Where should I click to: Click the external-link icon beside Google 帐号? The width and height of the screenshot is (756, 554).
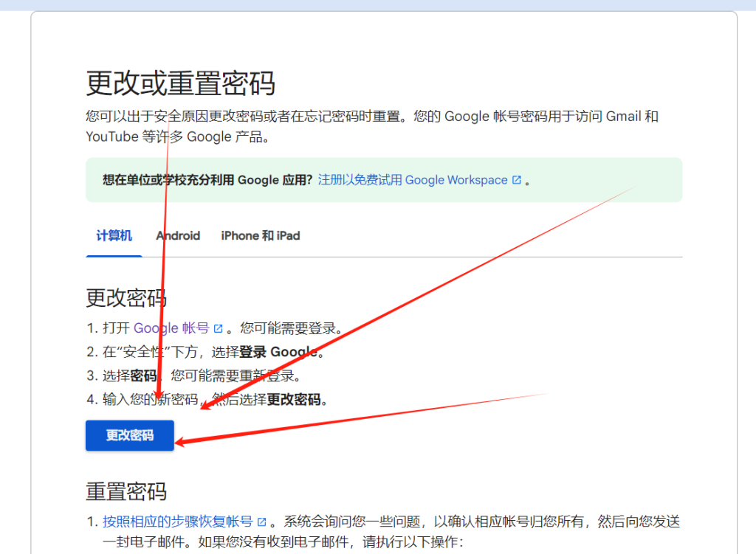(218, 329)
